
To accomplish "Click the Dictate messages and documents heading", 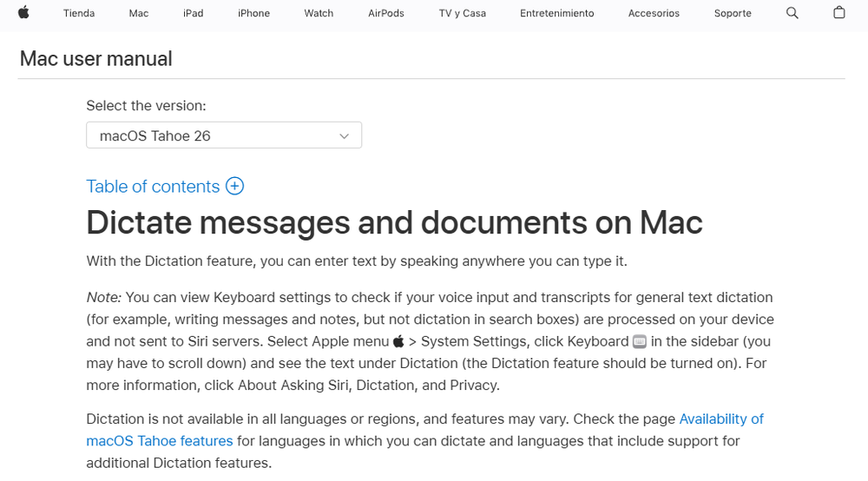I will pyautogui.click(x=394, y=222).
